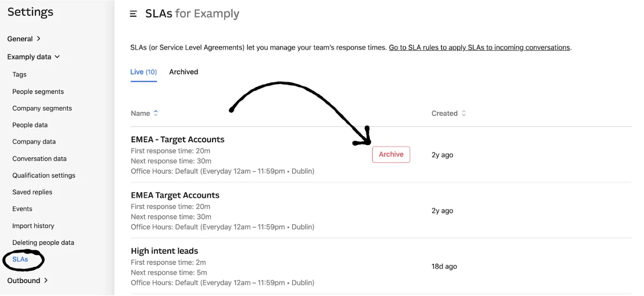Expand the General settings section
The width and height of the screenshot is (644, 296).
[24, 39]
